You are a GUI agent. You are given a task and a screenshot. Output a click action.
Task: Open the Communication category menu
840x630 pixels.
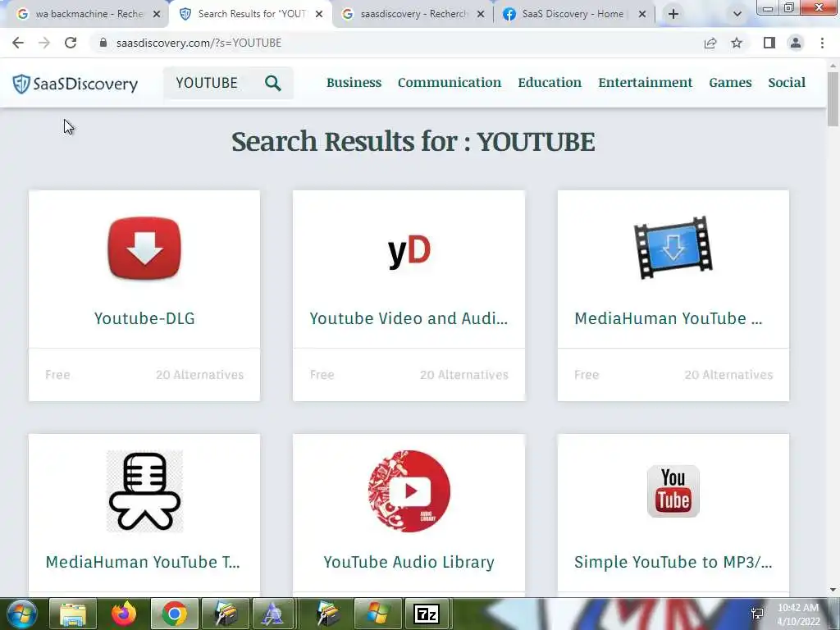(x=450, y=83)
